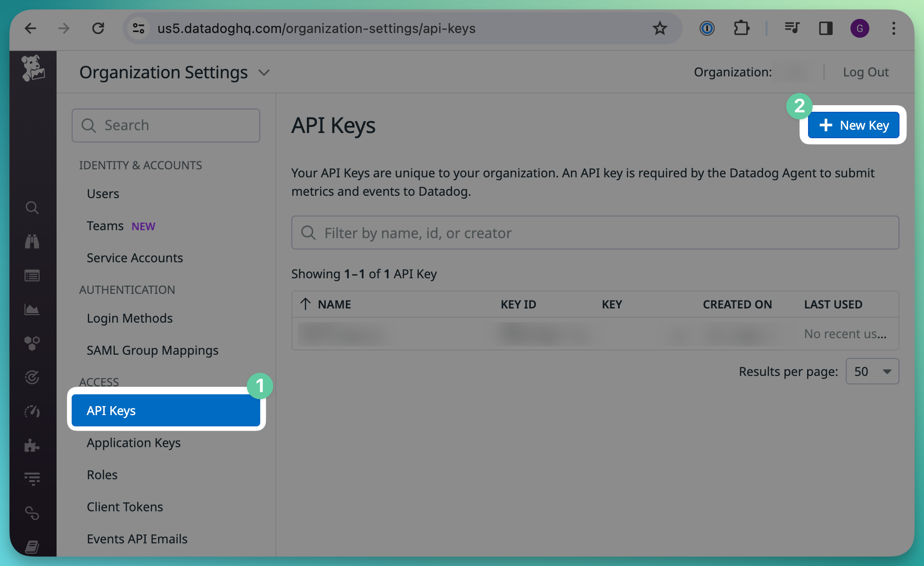Sort the table by NAME arrow
This screenshot has height=566, width=924.
(305, 304)
